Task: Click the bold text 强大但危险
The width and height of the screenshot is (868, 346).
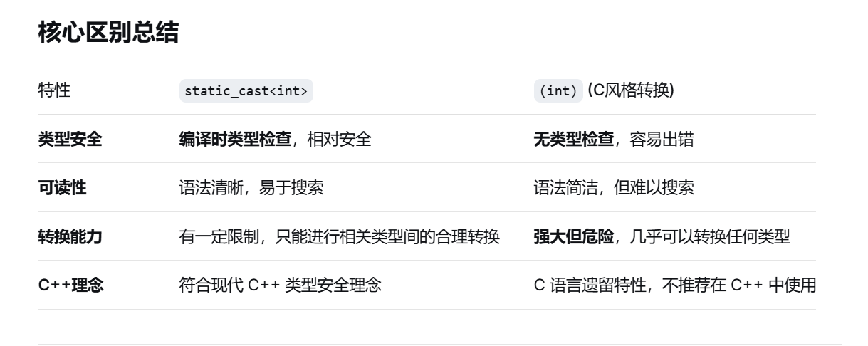Action: [574, 237]
